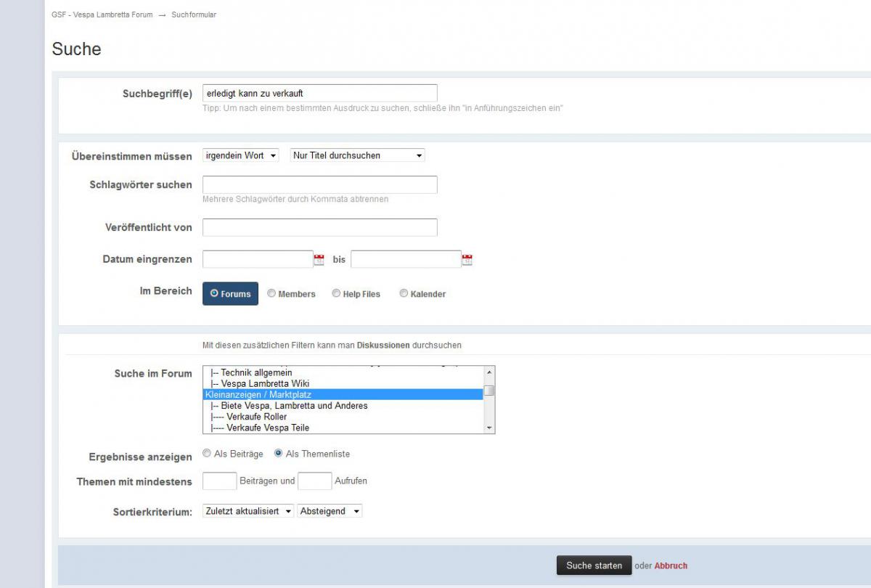Open 'Nur Titel durchsuchen' dropdown

(x=357, y=155)
